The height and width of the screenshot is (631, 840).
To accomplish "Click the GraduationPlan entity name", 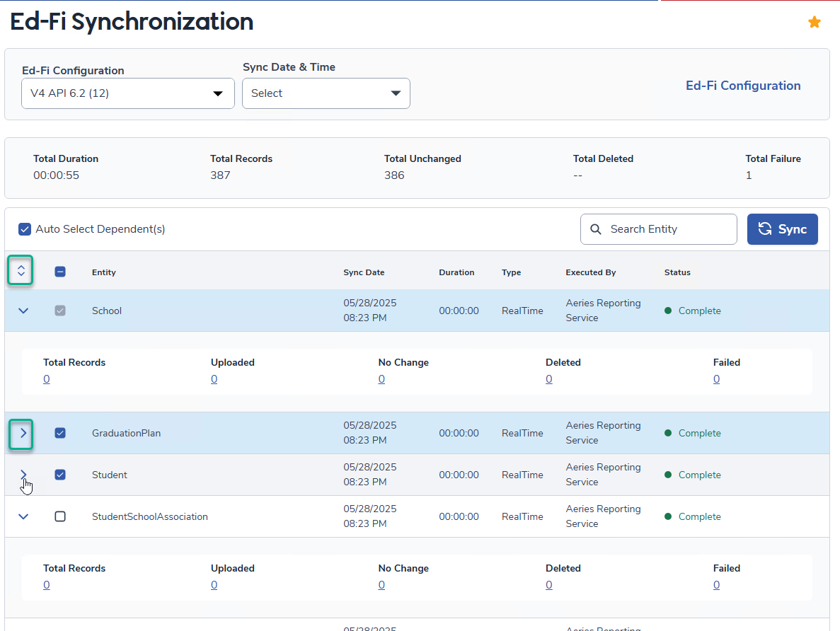I will [x=127, y=433].
